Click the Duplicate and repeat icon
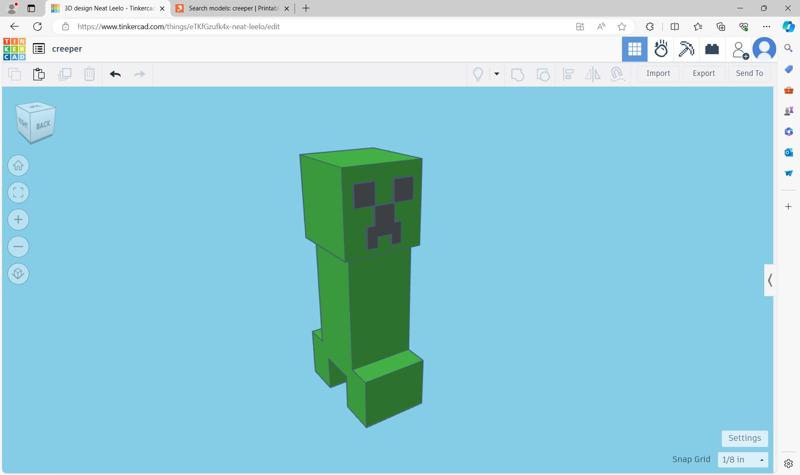 (x=65, y=74)
